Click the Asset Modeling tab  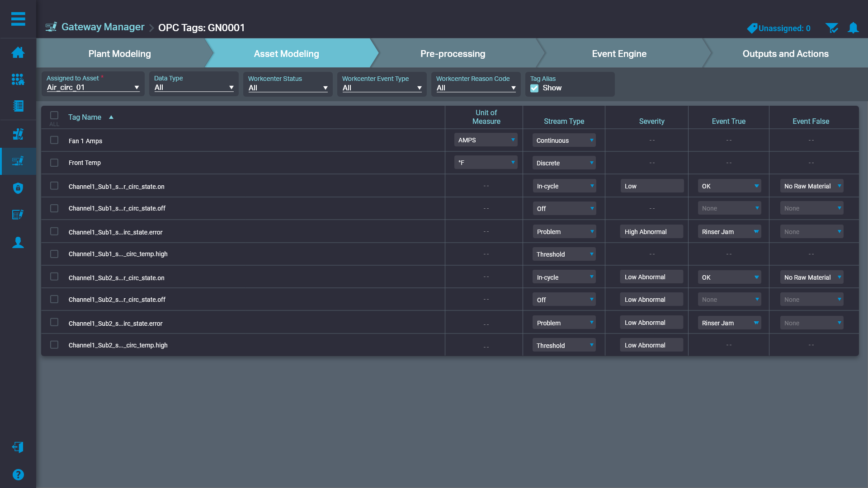(x=287, y=54)
